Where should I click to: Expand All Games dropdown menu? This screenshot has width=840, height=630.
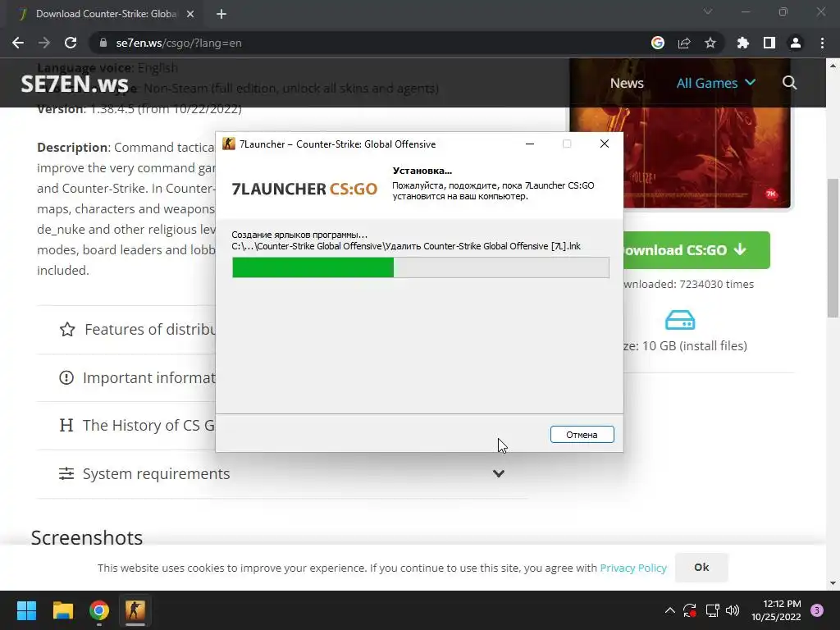[x=715, y=83]
